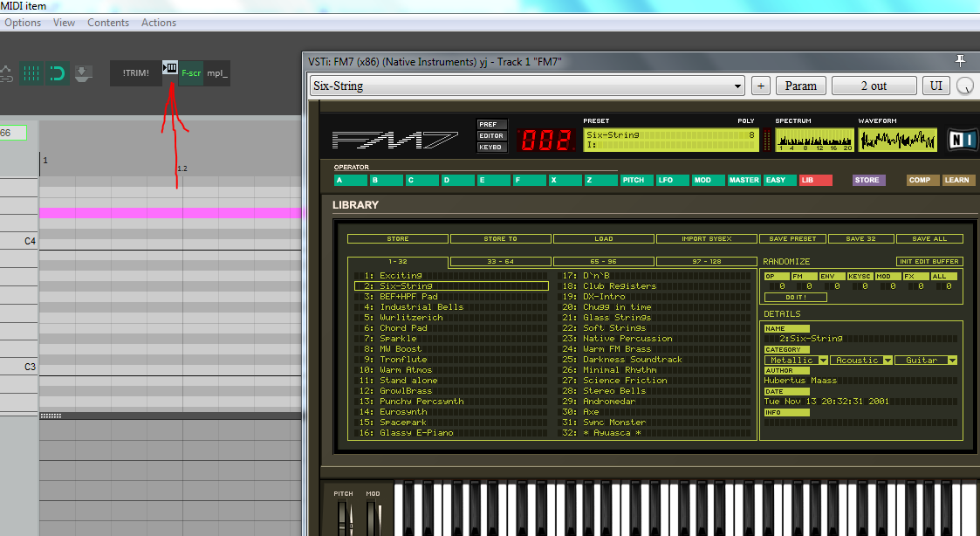Toggle the PREF button in FM7
Viewport: 980px width, 536px height.
pyautogui.click(x=492, y=125)
